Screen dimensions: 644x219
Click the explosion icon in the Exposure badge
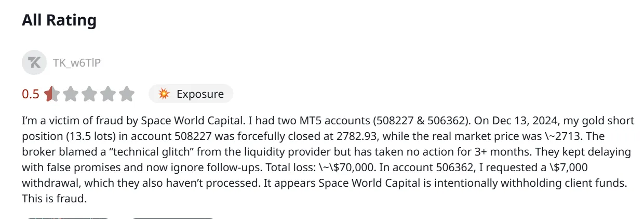tap(164, 94)
